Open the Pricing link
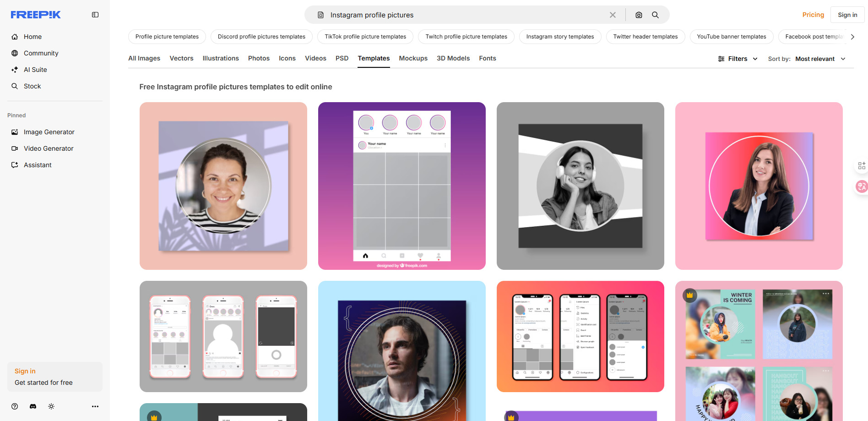 tap(813, 15)
